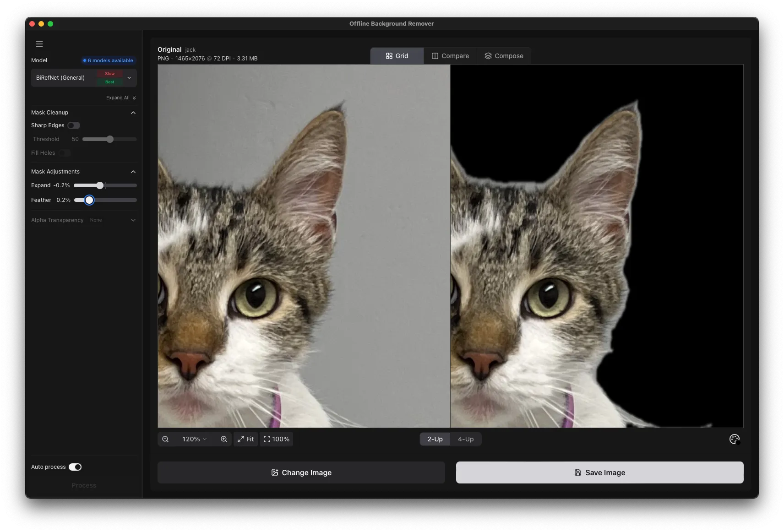Open the Alpha Transparency dropdown
This screenshot has width=784, height=532.
(x=133, y=220)
